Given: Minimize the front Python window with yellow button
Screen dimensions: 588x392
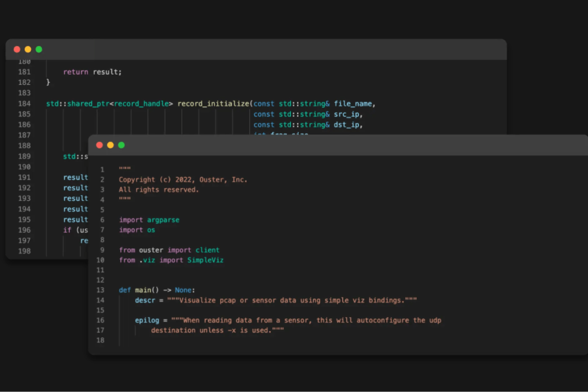Looking at the screenshot, I should 110,145.
